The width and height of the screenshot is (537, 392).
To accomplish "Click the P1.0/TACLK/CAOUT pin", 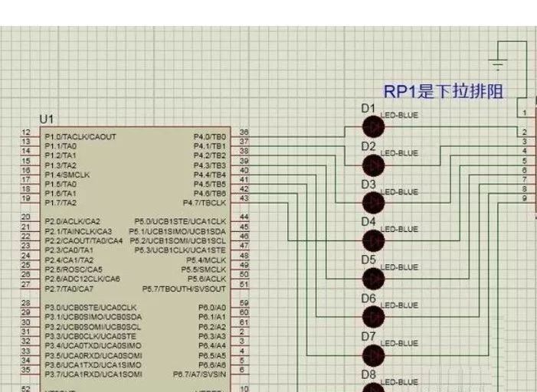I will 80,137.
